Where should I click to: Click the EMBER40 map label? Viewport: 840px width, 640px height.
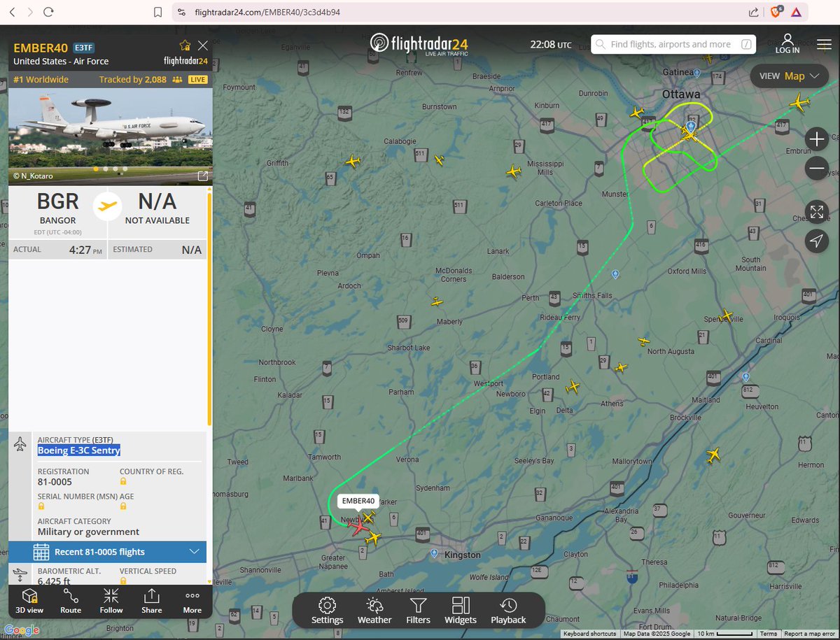point(358,501)
